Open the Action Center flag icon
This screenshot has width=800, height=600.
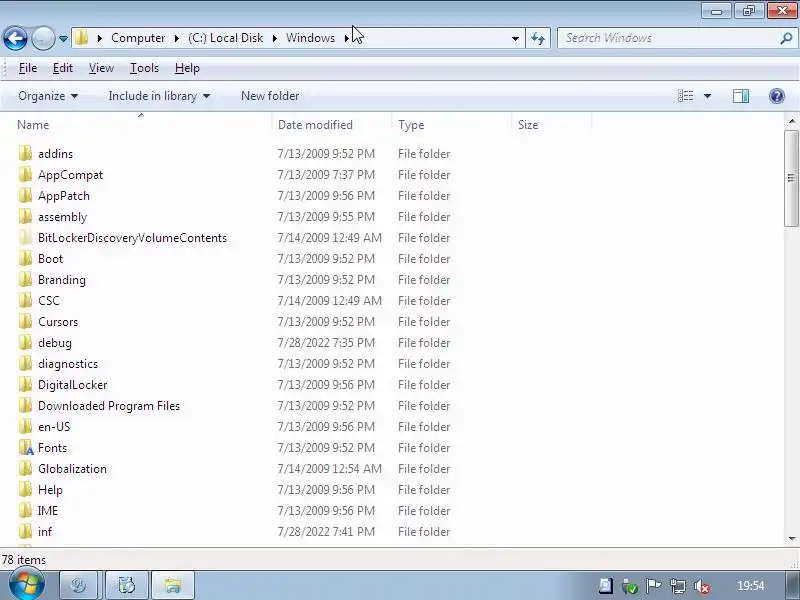pyautogui.click(x=653, y=586)
